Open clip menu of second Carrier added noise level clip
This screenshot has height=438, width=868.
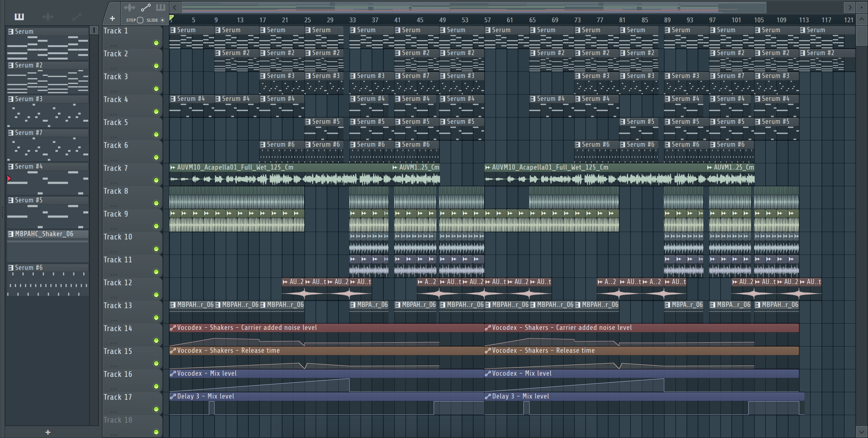point(488,327)
